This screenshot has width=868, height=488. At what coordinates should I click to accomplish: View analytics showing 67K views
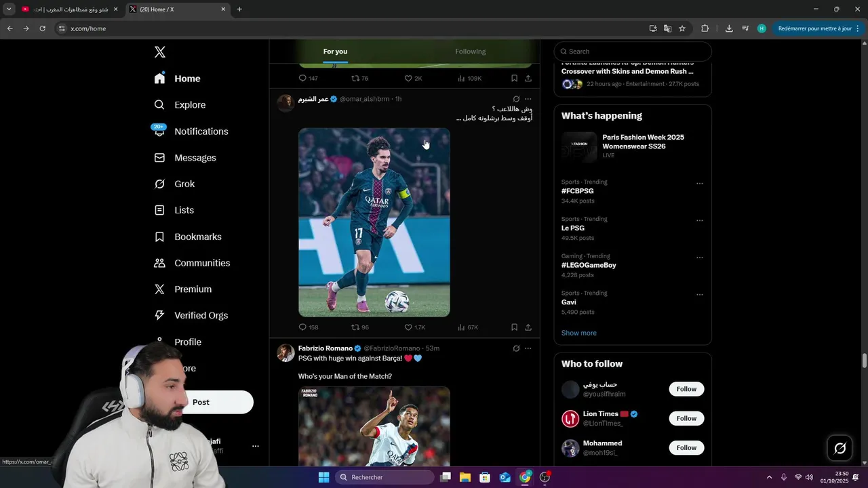(468, 327)
